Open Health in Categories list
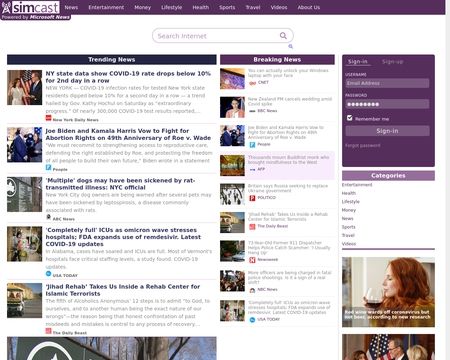The height and width of the screenshot is (360, 450). [349, 193]
